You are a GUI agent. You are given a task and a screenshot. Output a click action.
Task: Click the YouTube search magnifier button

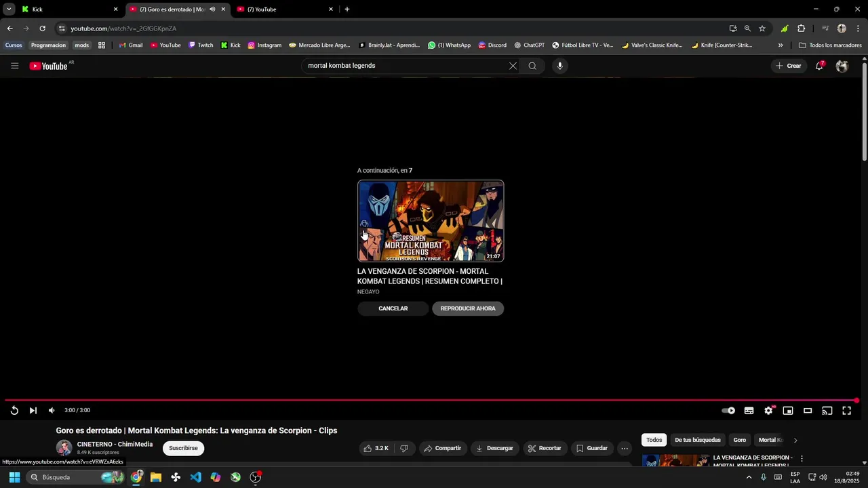point(532,66)
